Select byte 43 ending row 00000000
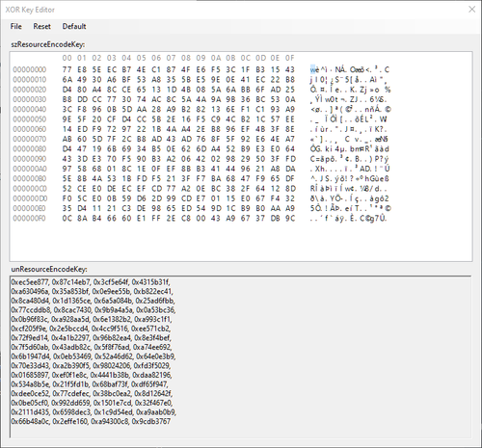The image size is (482, 448). tap(289, 69)
